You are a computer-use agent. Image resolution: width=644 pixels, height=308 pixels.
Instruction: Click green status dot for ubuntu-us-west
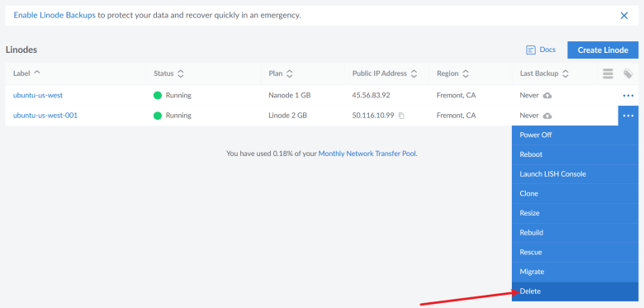coord(158,96)
